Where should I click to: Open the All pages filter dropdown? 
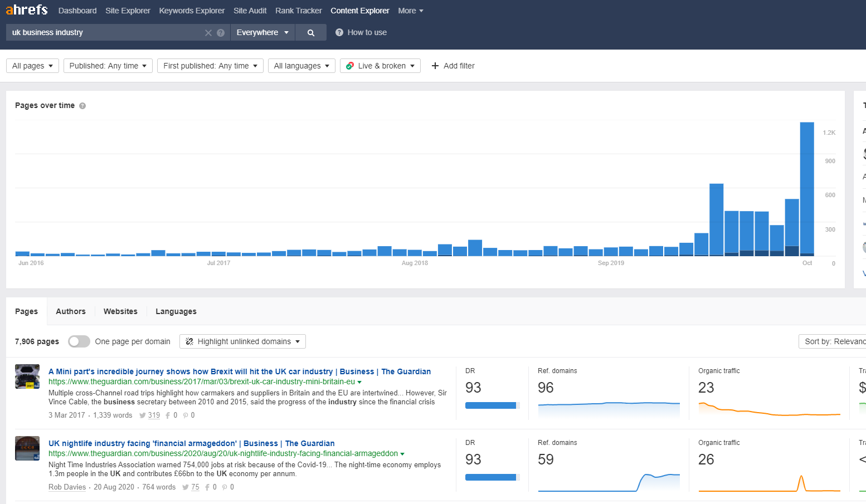(x=33, y=66)
